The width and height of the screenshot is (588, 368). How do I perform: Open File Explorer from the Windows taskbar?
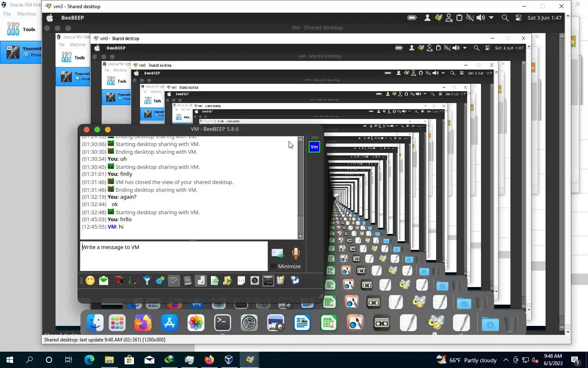[109, 360]
